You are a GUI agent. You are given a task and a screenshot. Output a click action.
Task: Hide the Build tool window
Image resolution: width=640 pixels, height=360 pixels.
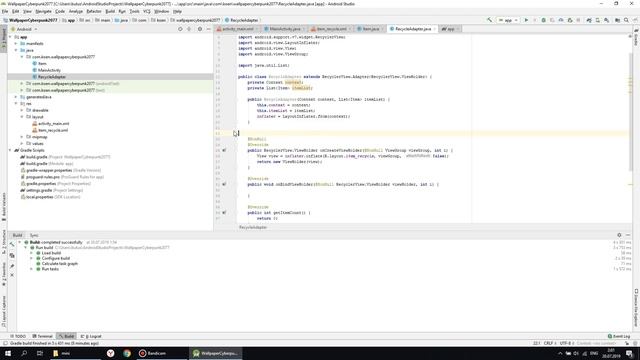628,235
